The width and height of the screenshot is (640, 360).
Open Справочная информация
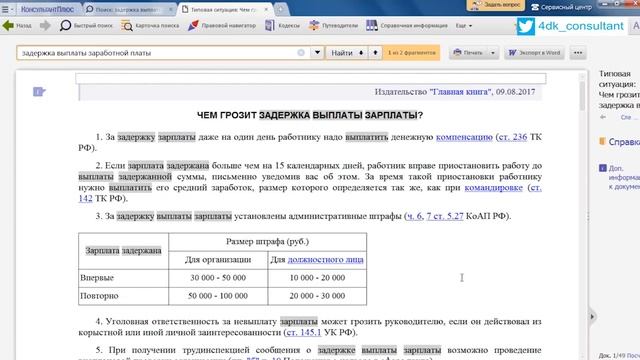tap(407, 25)
